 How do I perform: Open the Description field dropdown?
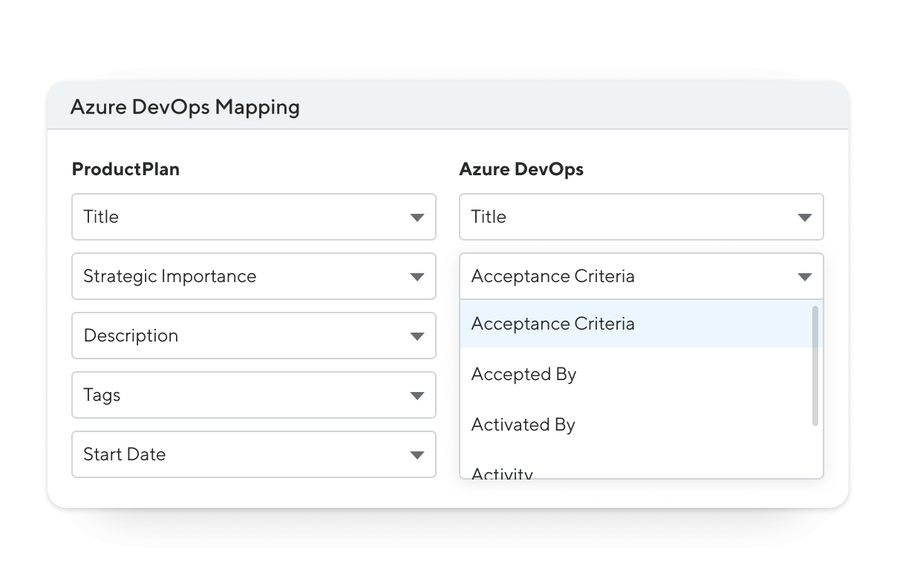click(x=253, y=336)
